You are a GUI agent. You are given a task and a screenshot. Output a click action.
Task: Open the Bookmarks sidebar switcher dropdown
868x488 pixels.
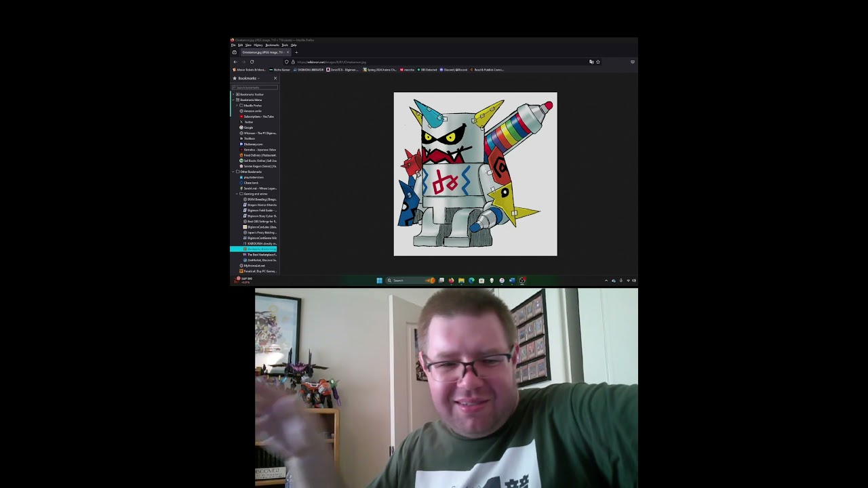[248, 78]
